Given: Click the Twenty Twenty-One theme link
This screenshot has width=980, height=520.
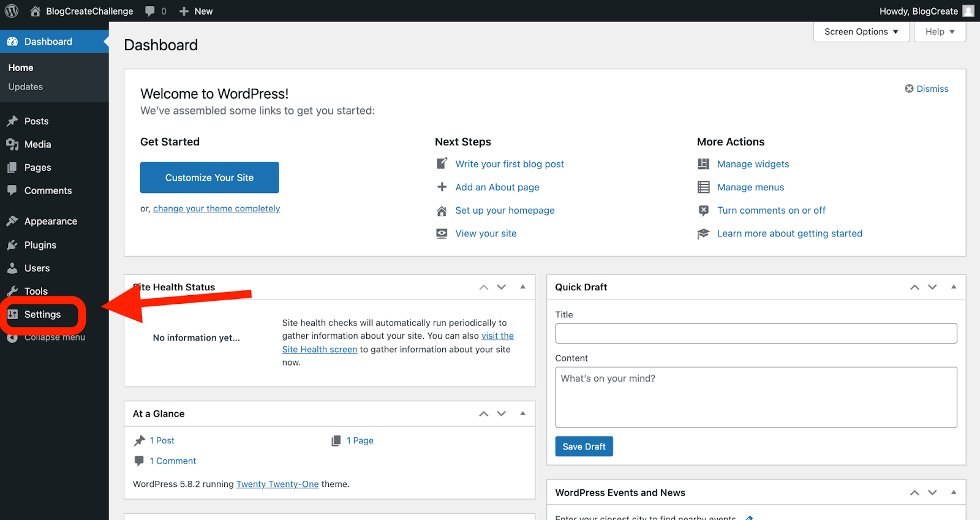Looking at the screenshot, I should (x=277, y=484).
